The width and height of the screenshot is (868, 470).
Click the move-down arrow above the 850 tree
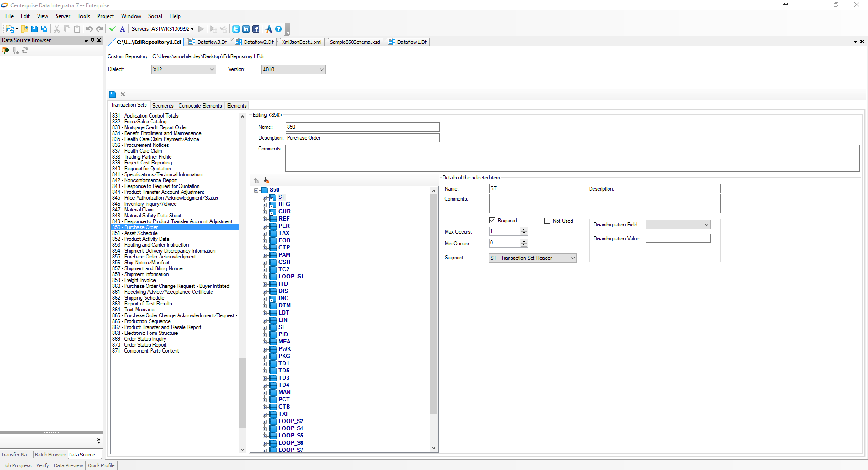[x=266, y=180]
